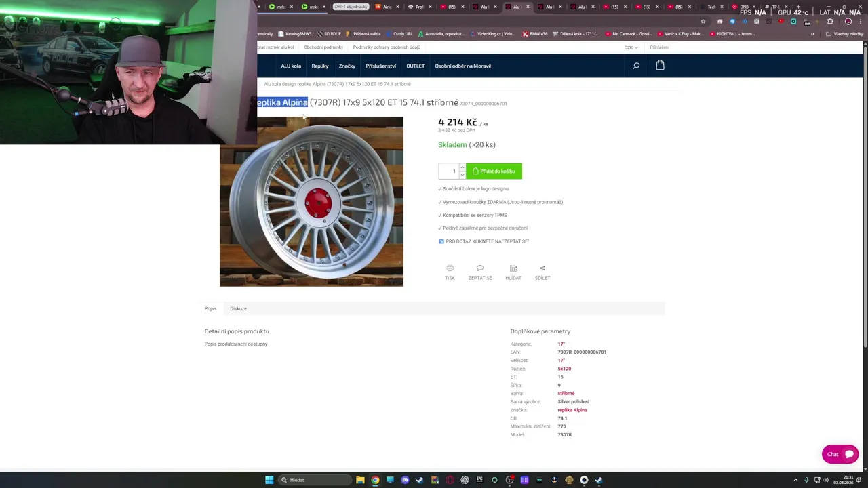The image size is (868, 488).
Task: Open the Repliky menu
Action: pyautogui.click(x=320, y=66)
